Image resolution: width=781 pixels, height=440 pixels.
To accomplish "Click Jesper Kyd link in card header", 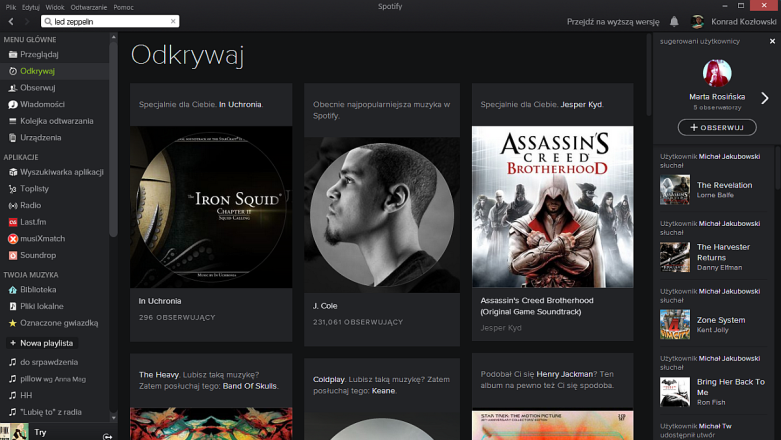I will click(581, 105).
